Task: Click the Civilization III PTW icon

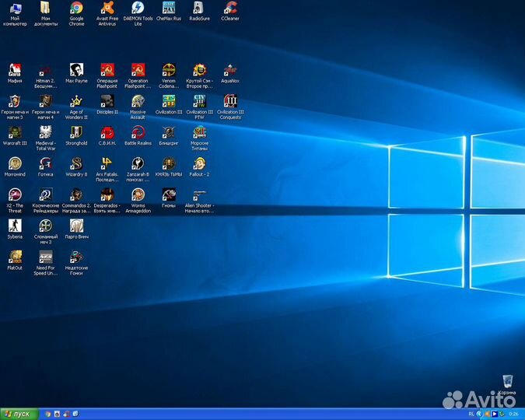Action: (200, 107)
